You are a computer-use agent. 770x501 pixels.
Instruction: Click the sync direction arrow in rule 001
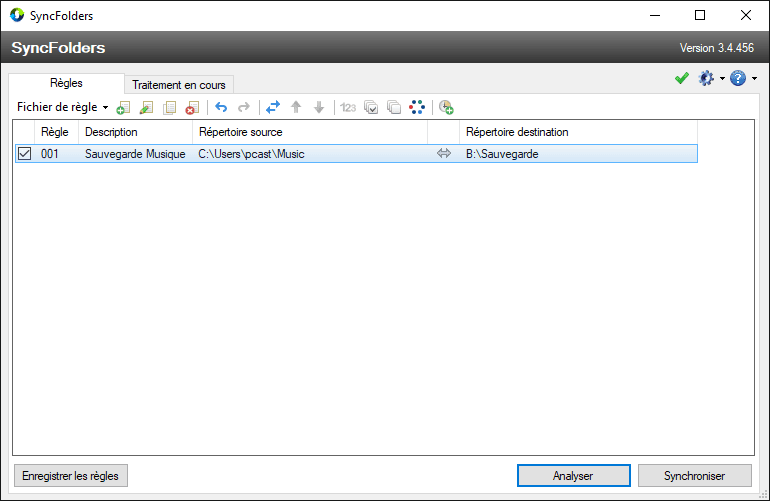pos(443,153)
